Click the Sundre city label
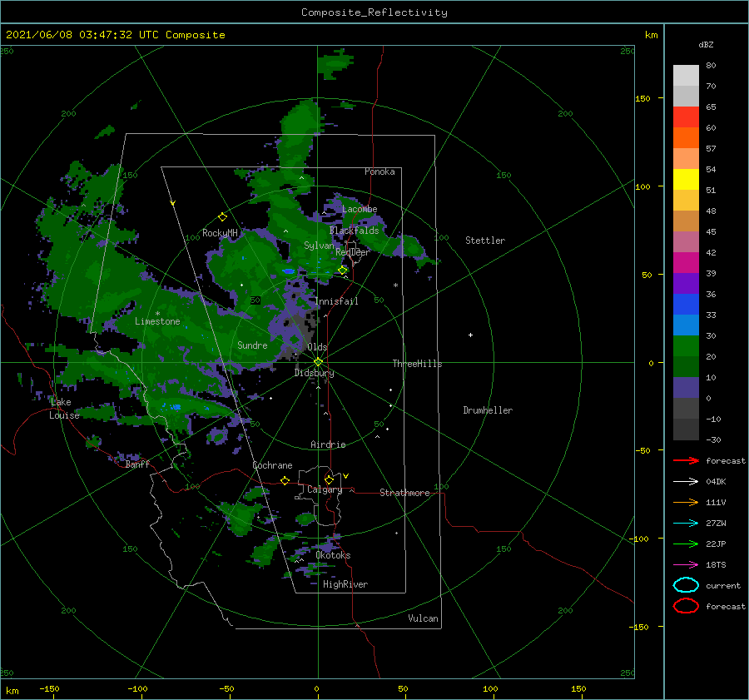This screenshot has height=700, width=749. click(252, 345)
